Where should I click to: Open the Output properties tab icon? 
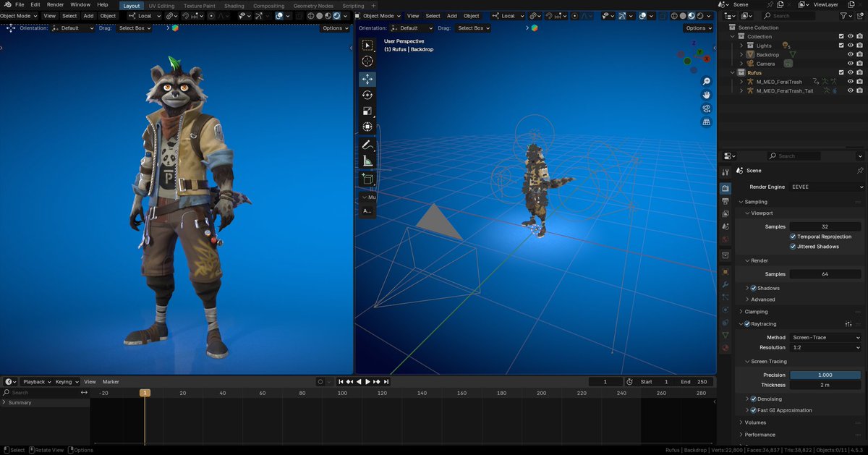[x=726, y=200]
